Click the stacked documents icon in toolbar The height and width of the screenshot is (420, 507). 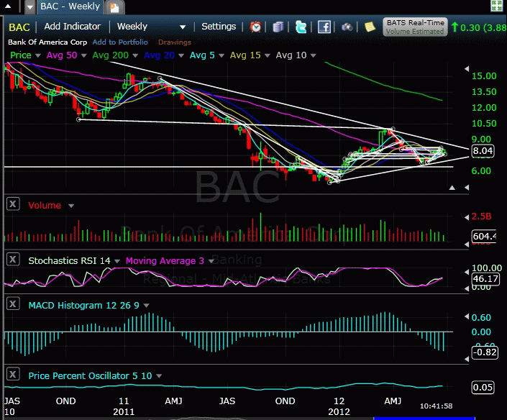[278, 27]
